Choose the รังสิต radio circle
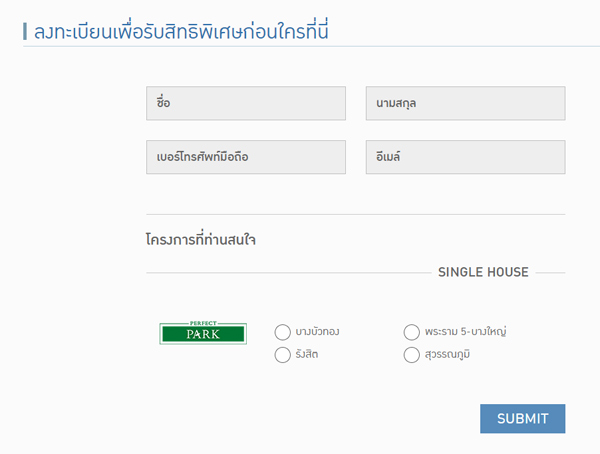Viewport: 600px width, 454px height. (282, 355)
